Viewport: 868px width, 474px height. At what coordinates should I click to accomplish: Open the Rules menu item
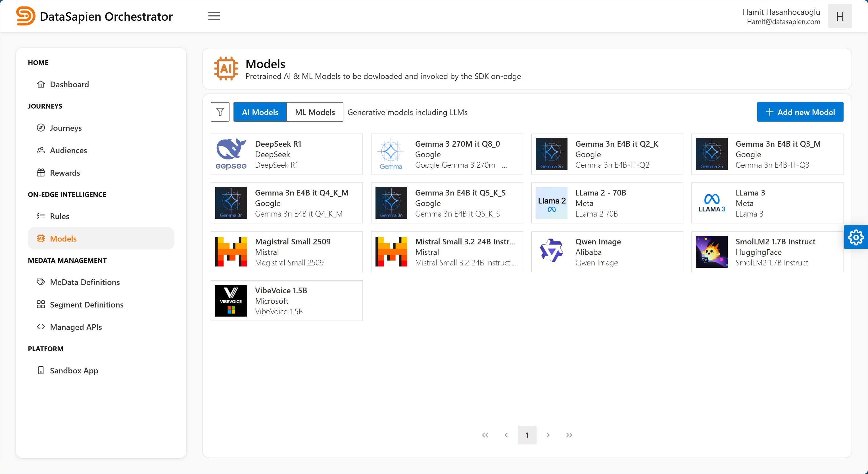coord(60,216)
